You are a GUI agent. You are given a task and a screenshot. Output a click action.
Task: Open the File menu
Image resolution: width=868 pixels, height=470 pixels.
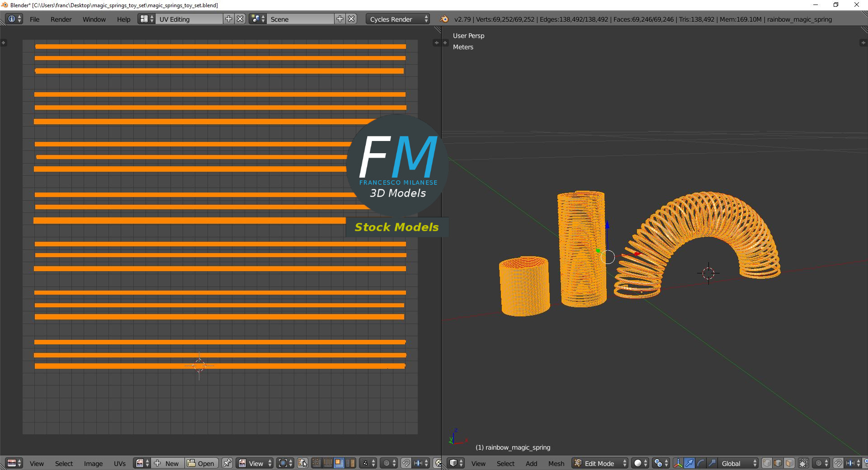(34, 19)
